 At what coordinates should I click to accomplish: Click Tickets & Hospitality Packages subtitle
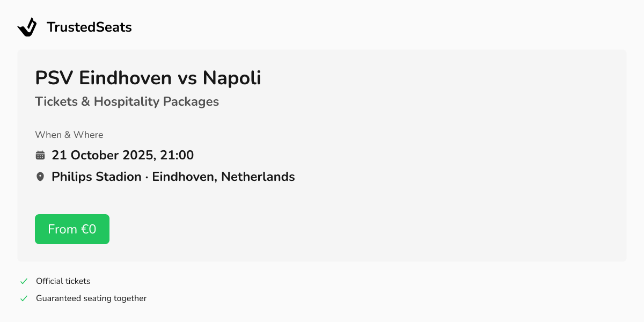click(x=127, y=101)
